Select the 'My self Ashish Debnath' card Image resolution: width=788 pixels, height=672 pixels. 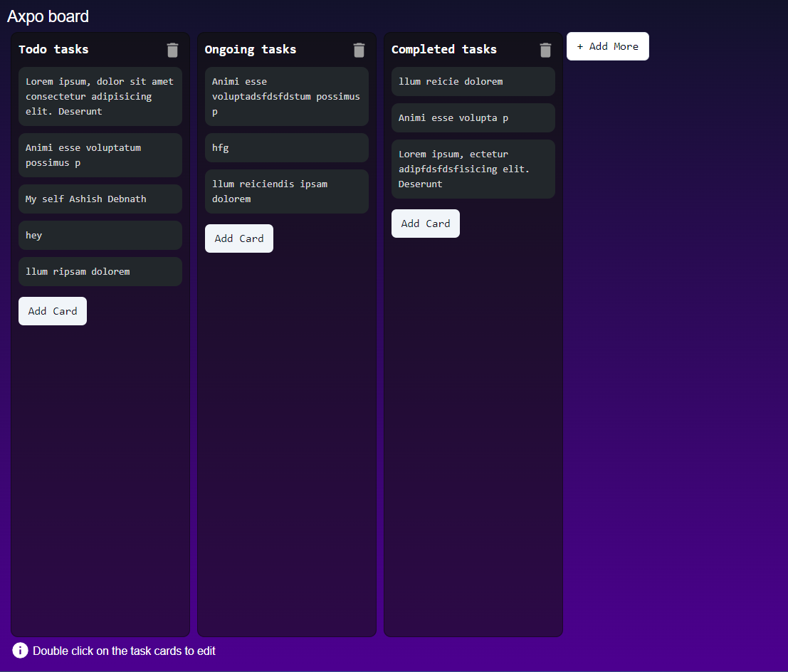[100, 199]
